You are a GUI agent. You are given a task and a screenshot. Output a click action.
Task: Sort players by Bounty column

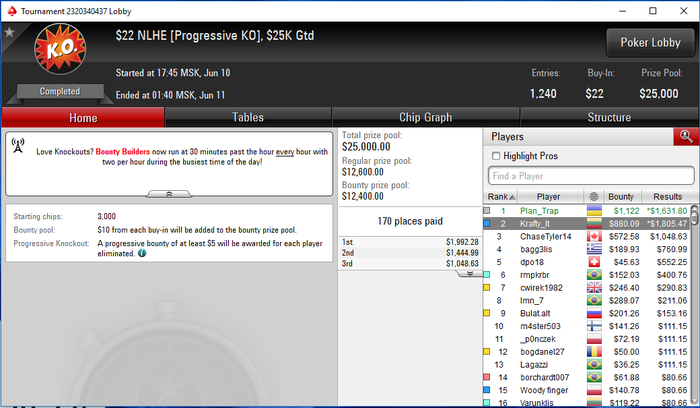tap(621, 196)
